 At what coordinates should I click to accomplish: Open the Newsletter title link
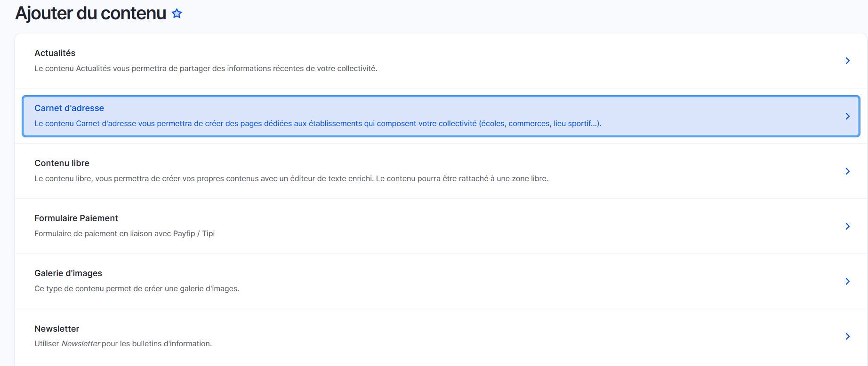pyautogui.click(x=56, y=329)
